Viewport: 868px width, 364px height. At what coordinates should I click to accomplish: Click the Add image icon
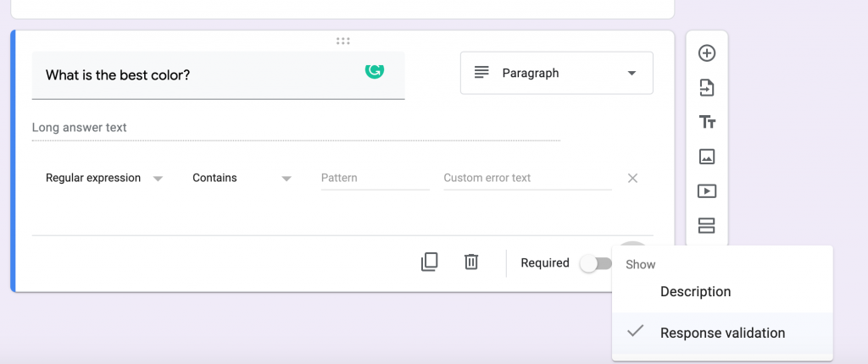[707, 157]
